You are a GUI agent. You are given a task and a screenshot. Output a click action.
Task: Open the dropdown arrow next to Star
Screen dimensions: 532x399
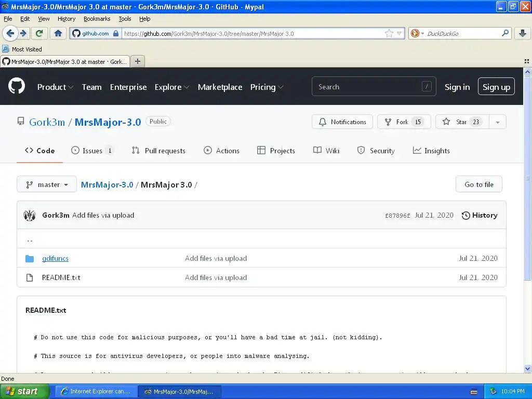tap(497, 122)
